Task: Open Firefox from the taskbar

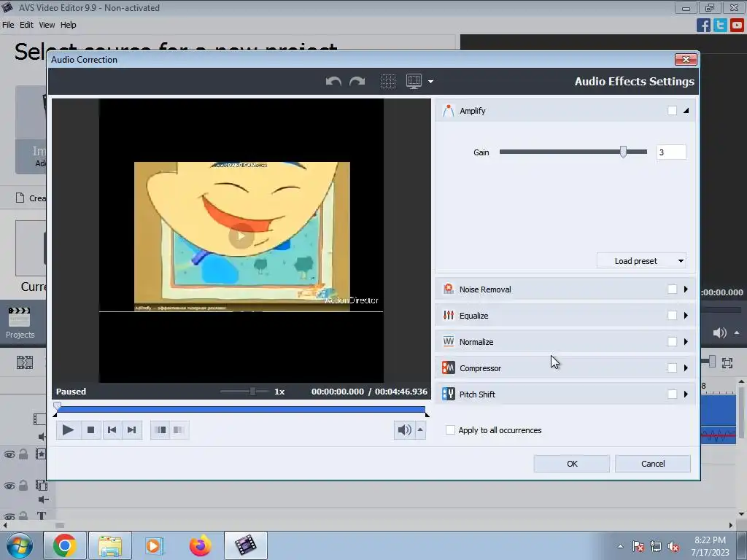Action: point(200,545)
